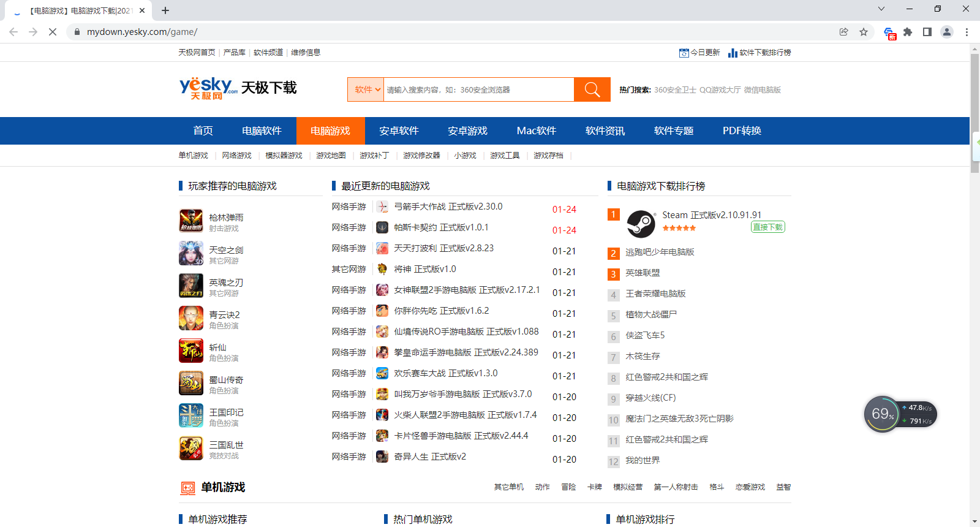Close the 电脑游戏 browser tab

point(142,10)
